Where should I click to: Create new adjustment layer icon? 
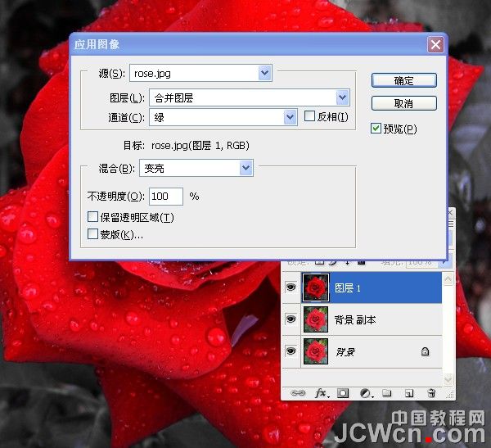(x=365, y=393)
